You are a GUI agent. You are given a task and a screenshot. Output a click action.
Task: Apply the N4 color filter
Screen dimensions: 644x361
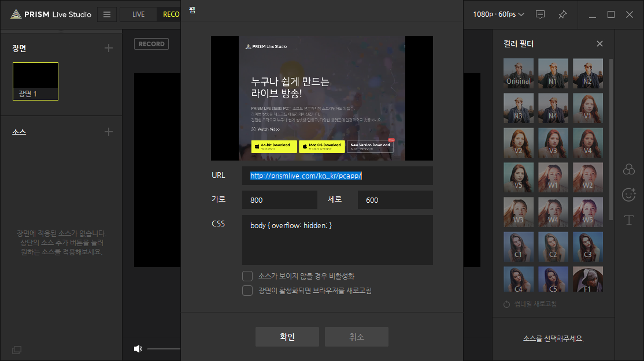click(x=553, y=109)
